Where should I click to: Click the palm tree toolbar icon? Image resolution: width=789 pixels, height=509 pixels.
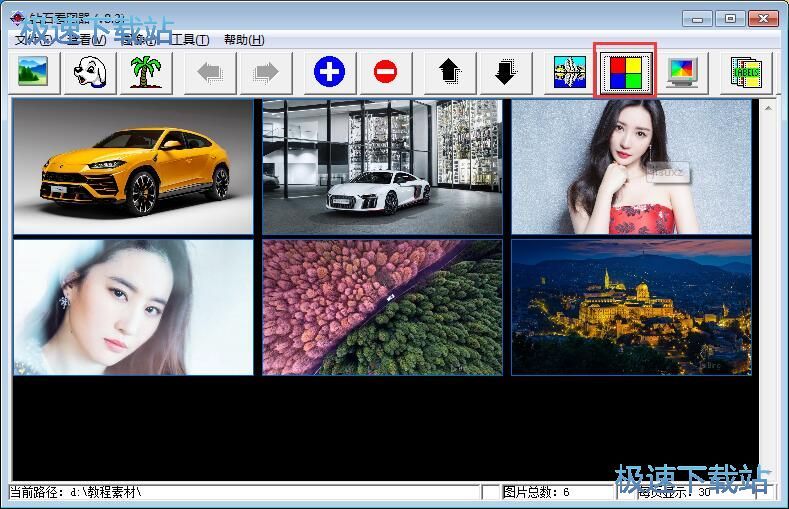146,72
